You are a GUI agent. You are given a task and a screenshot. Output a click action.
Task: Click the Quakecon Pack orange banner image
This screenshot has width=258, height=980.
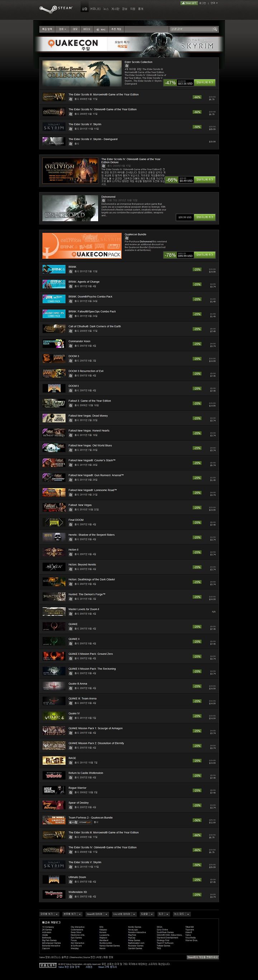click(82, 246)
